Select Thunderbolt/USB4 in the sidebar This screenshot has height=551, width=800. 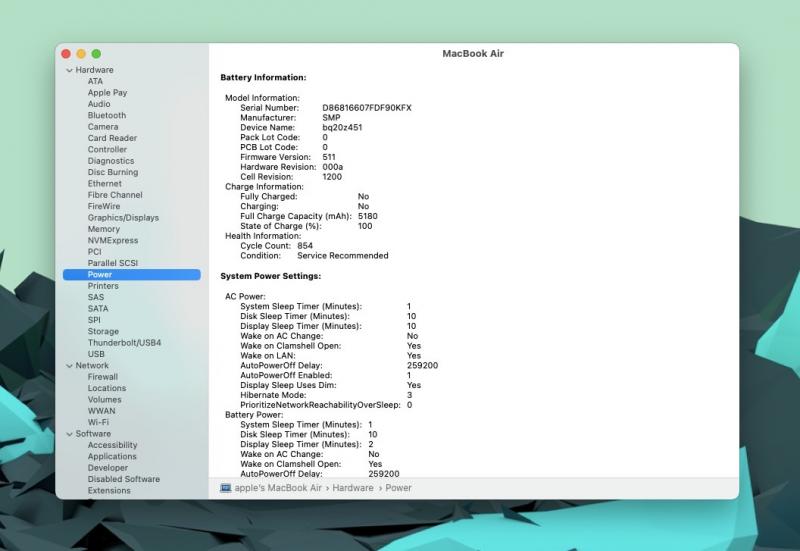[x=124, y=343]
